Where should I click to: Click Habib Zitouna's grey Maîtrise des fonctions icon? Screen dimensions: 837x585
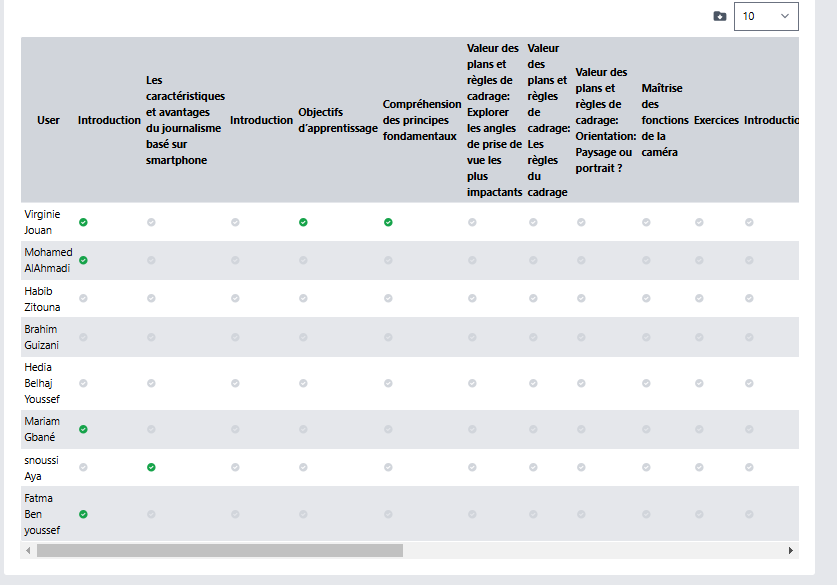point(646,298)
